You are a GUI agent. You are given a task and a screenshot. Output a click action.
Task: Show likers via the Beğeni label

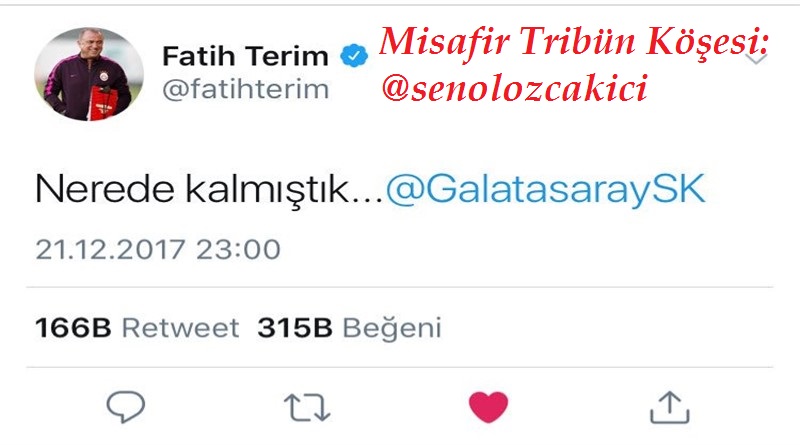tap(392, 329)
